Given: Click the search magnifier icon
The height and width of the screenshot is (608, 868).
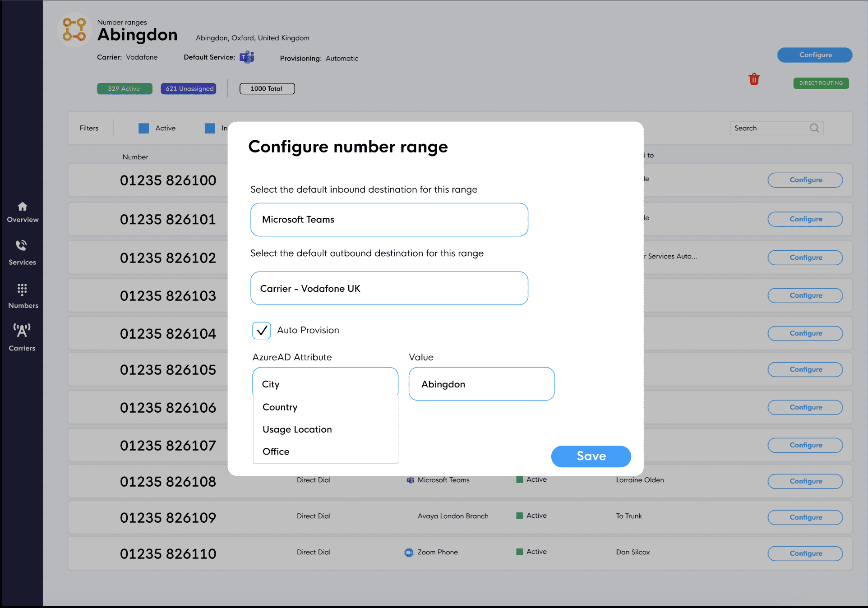Looking at the screenshot, I should click(x=814, y=128).
